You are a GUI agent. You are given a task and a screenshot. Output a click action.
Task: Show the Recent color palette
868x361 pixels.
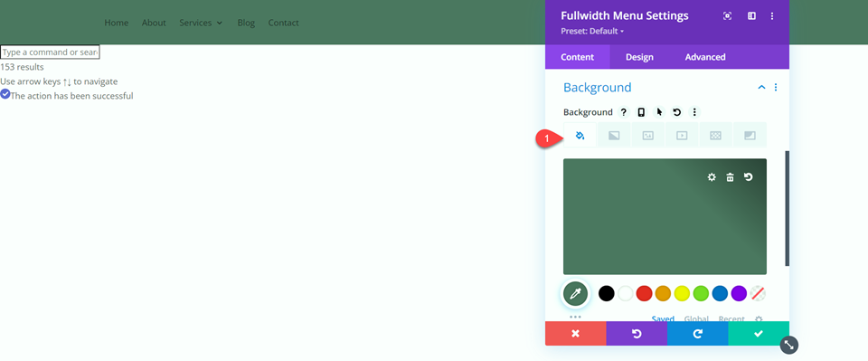tap(731, 318)
